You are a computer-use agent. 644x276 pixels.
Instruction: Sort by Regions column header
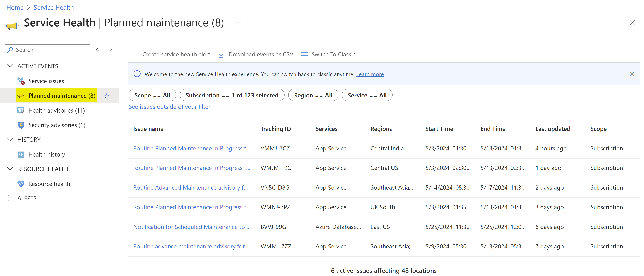[x=381, y=129]
